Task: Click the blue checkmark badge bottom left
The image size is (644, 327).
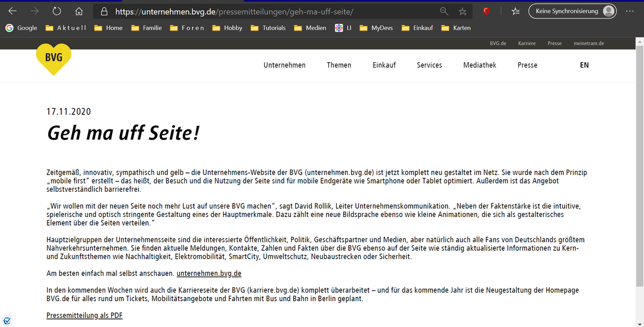Action: pos(7,321)
